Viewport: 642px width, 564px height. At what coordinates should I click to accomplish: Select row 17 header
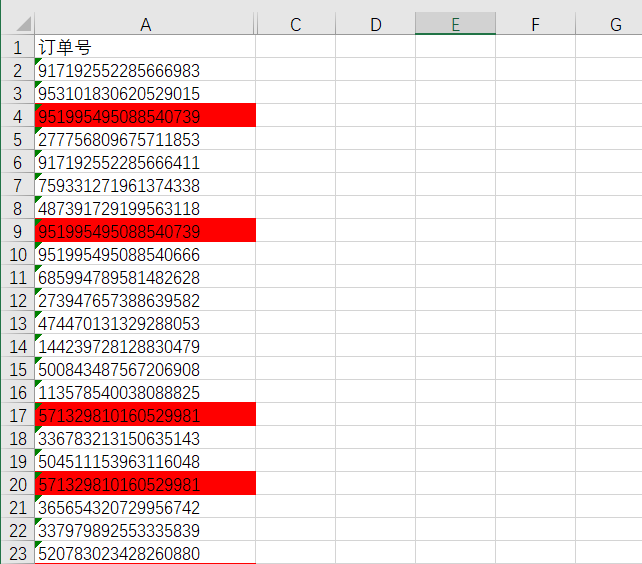pos(18,415)
